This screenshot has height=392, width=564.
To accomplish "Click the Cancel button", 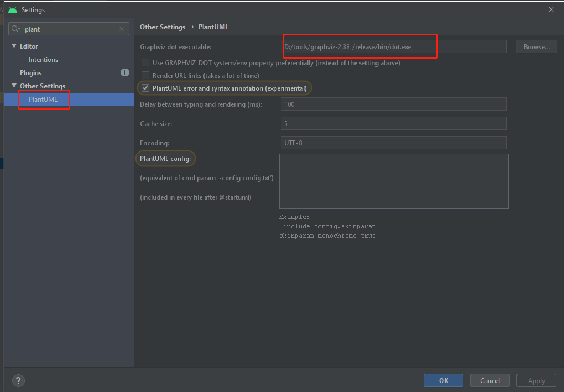I will [x=489, y=380].
